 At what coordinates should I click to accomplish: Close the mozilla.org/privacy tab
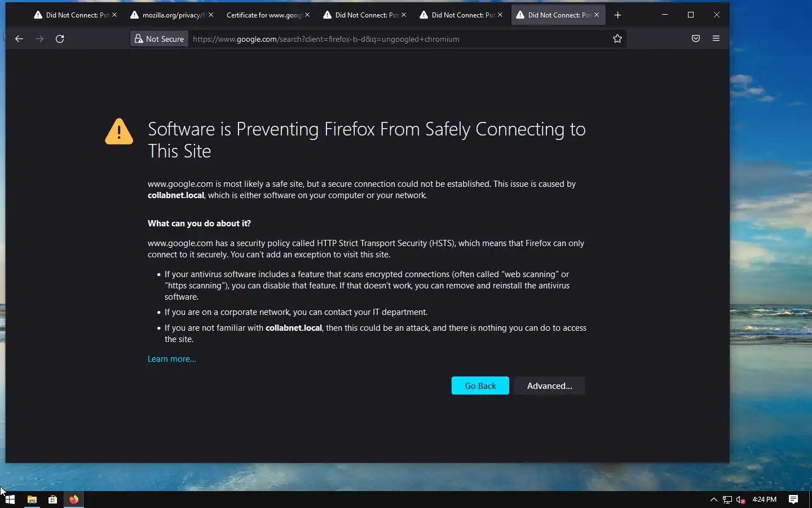coord(211,15)
